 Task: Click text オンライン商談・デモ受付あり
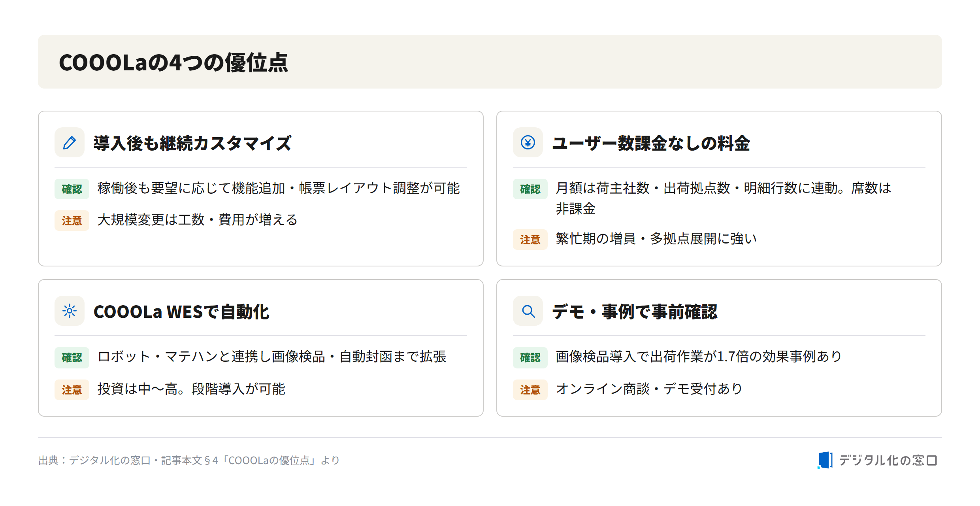649,389
